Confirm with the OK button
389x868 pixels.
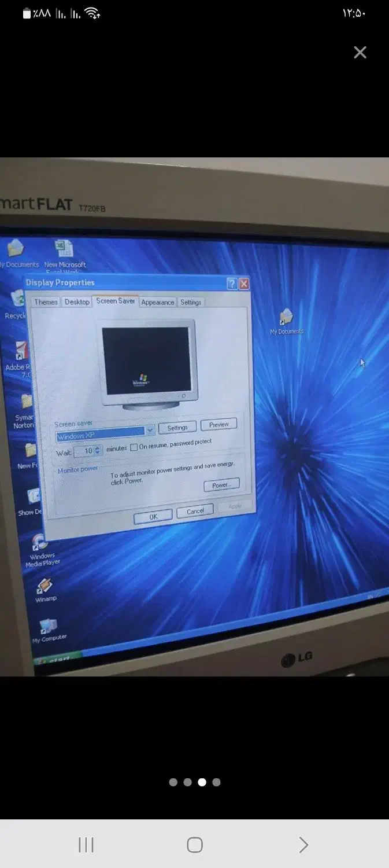(153, 517)
